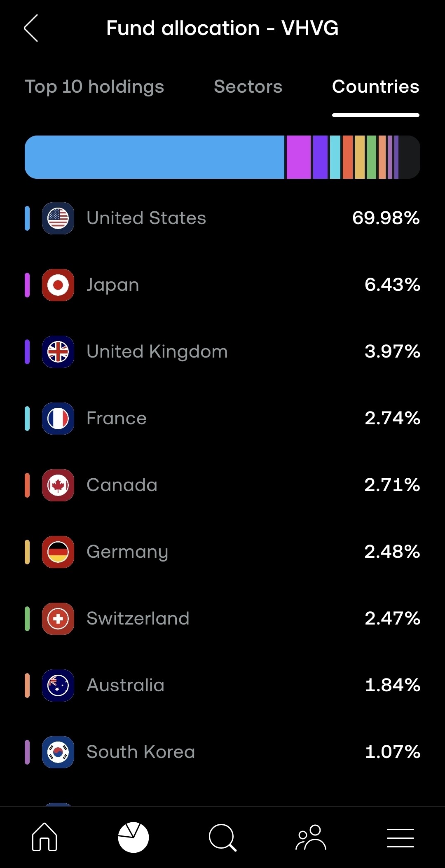Tap the United States flag icon
This screenshot has height=868, width=445.
coord(58,218)
